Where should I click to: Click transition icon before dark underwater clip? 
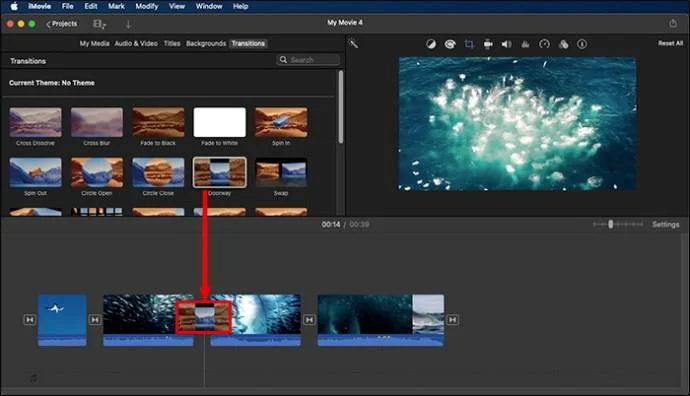[x=309, y=319]
